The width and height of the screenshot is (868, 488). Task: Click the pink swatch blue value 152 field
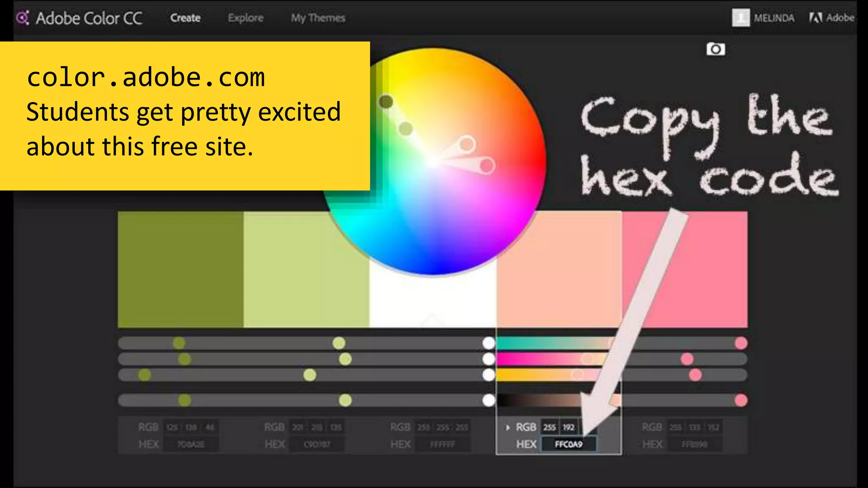point(714,427)
